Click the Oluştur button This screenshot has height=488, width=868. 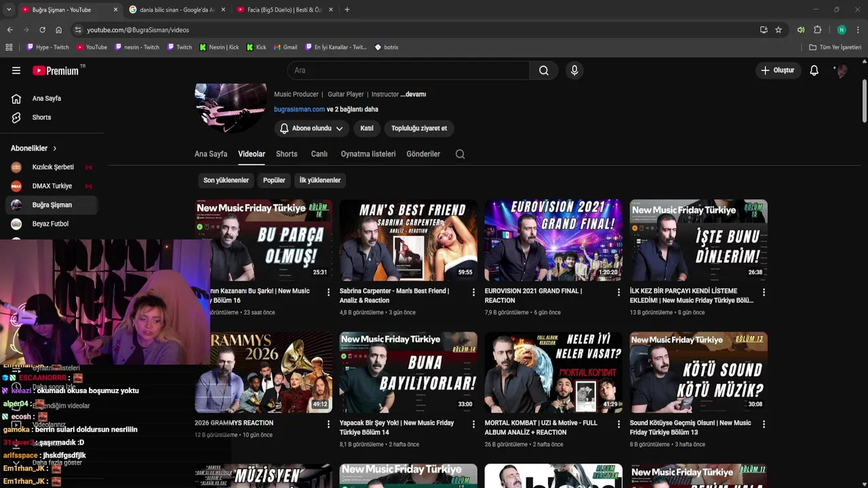pyautogui.click(x=777, y=70)
